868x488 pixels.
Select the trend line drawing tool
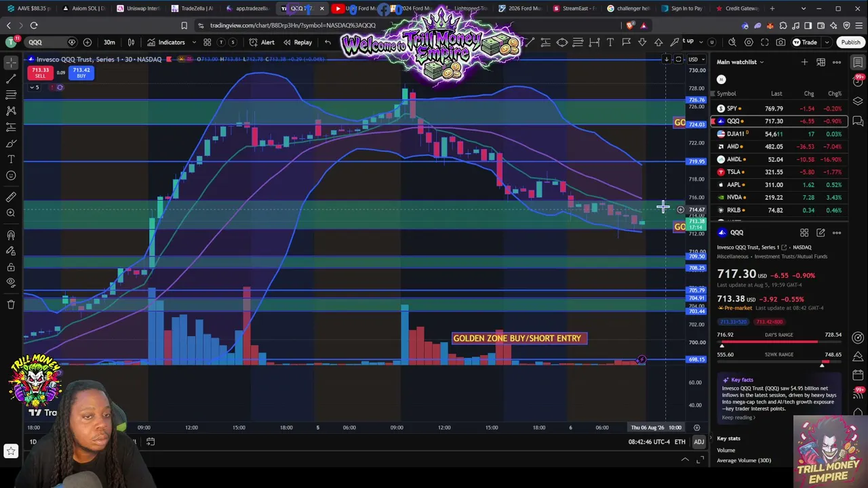[11, 79]
